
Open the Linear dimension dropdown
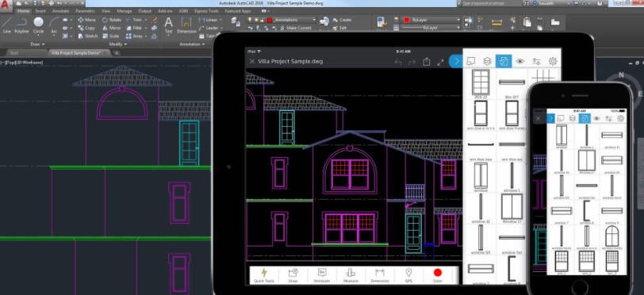220,20
